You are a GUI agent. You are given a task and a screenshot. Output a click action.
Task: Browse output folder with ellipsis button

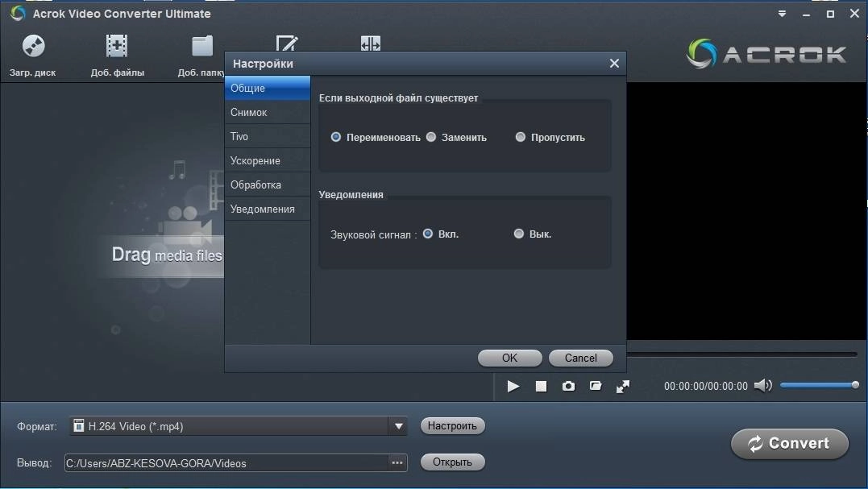pos(397,462)
